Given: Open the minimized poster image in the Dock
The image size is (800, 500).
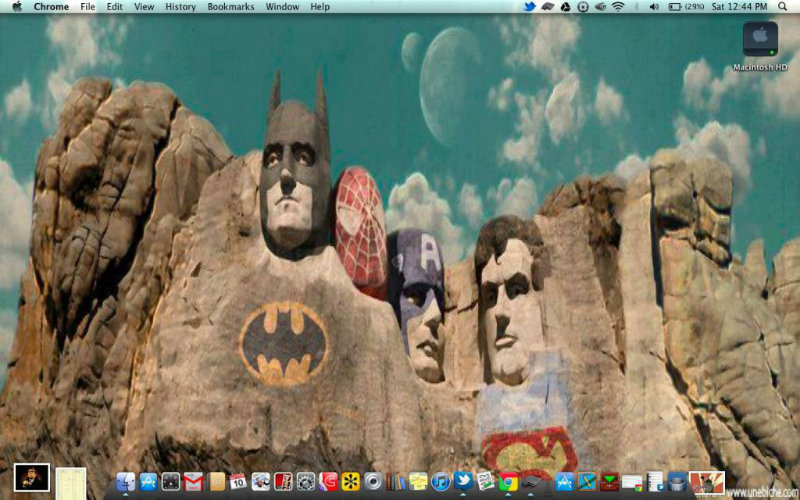Looking at the screenshot, I should coord(707,483).
